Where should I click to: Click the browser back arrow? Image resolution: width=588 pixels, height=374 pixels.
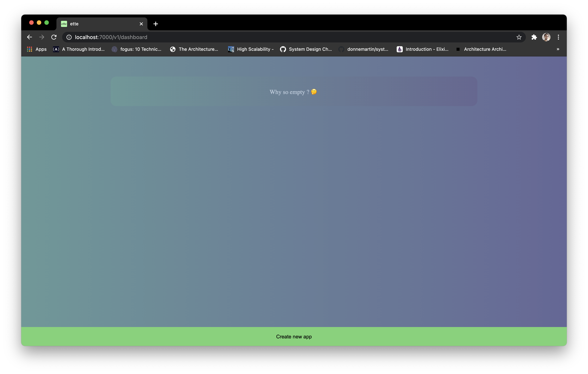(x=30, y=37)
